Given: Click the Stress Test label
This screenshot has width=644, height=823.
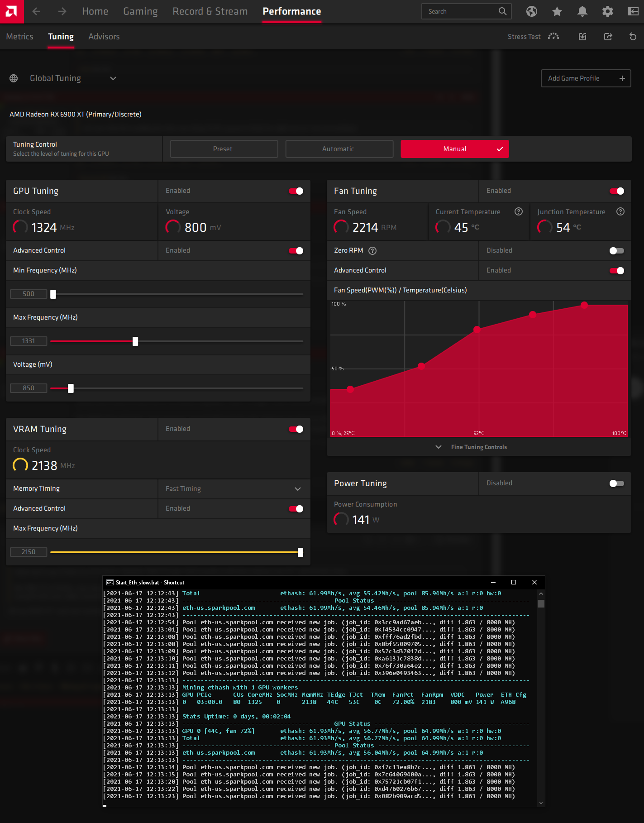Looking at the screenshot, I should (524, 37).
